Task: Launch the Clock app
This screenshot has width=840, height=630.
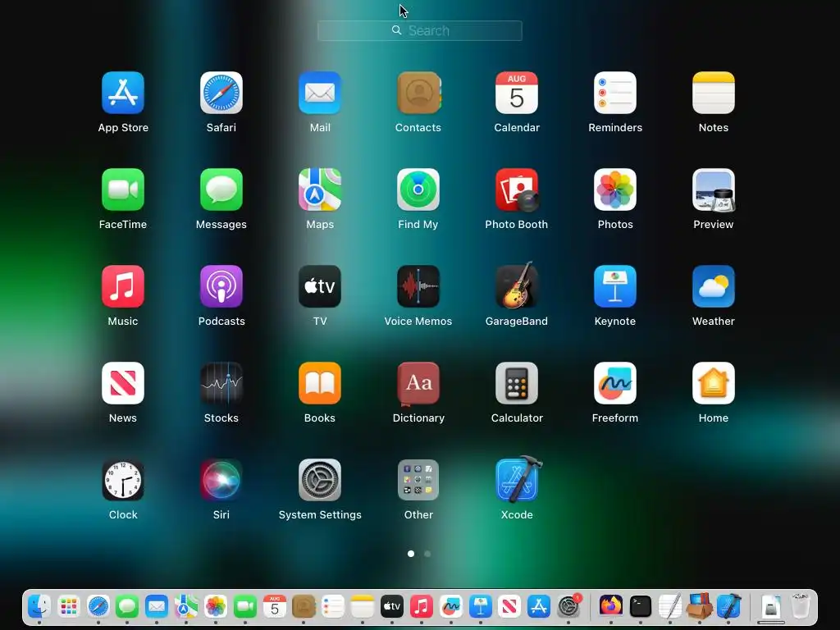Action: click(123, 480)
